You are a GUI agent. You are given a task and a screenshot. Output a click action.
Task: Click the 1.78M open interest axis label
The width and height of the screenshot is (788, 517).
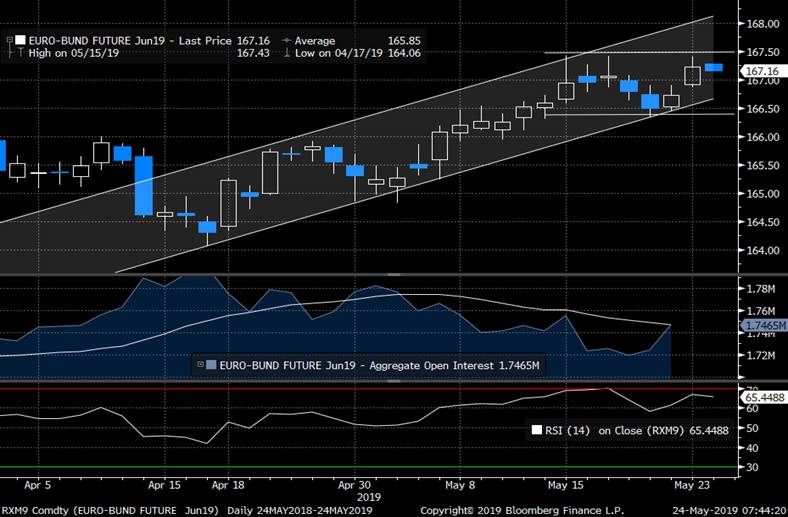[x=761, y=289]
